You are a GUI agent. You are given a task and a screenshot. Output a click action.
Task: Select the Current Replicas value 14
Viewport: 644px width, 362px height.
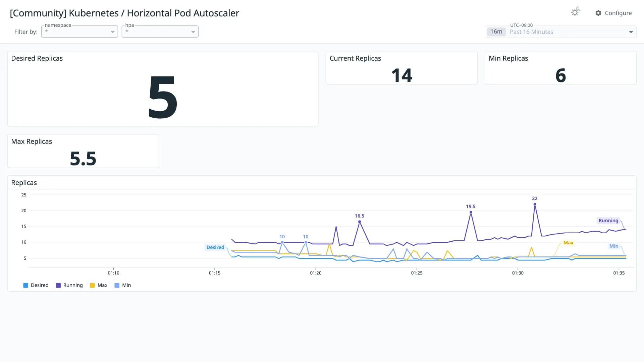(x=401, y=75)
